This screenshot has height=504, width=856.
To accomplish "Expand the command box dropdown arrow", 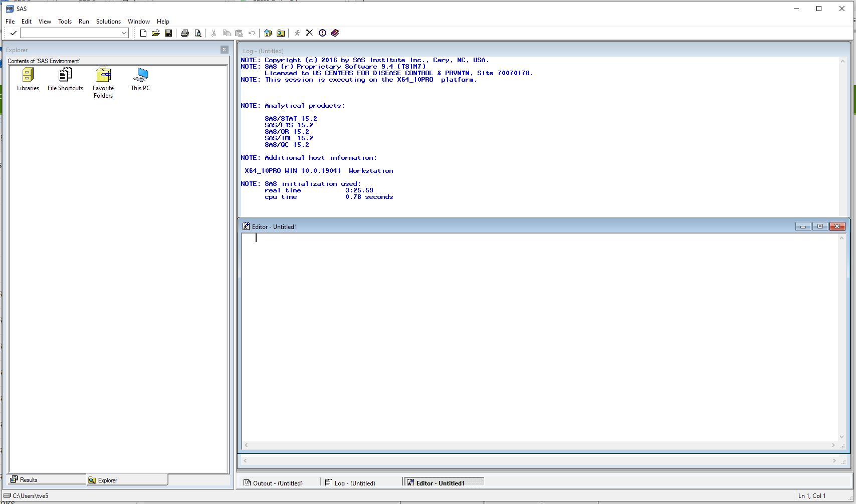I will click(124, 33).
